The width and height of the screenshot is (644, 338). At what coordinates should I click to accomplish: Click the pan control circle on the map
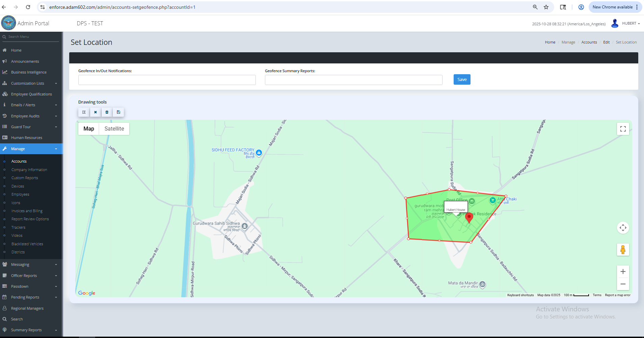pyautogui.click(x=623, y=227)
